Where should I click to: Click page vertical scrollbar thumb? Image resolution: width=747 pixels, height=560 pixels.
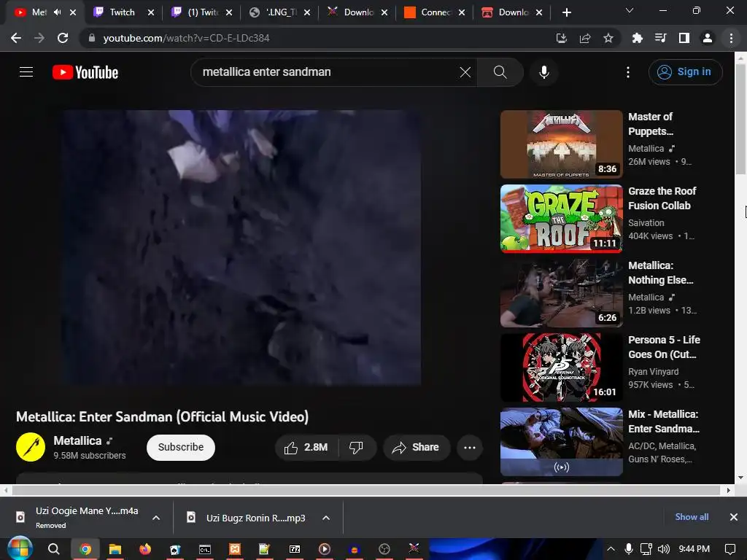[740, 119]
